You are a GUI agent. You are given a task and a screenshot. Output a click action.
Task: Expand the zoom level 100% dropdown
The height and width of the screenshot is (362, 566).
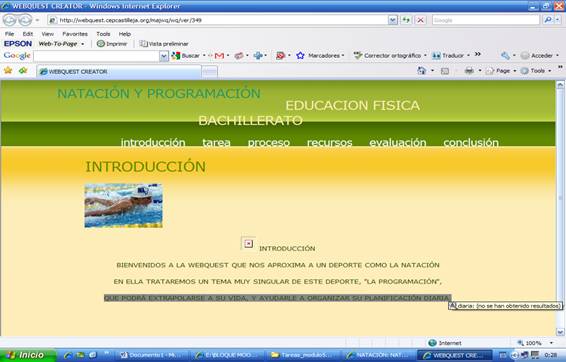click(x=551, y=343)
